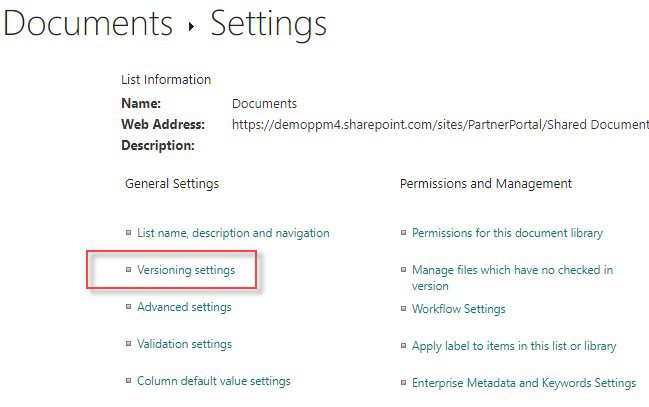Open Validation settings
Viewport: 649px width, 407px height.
184,344
